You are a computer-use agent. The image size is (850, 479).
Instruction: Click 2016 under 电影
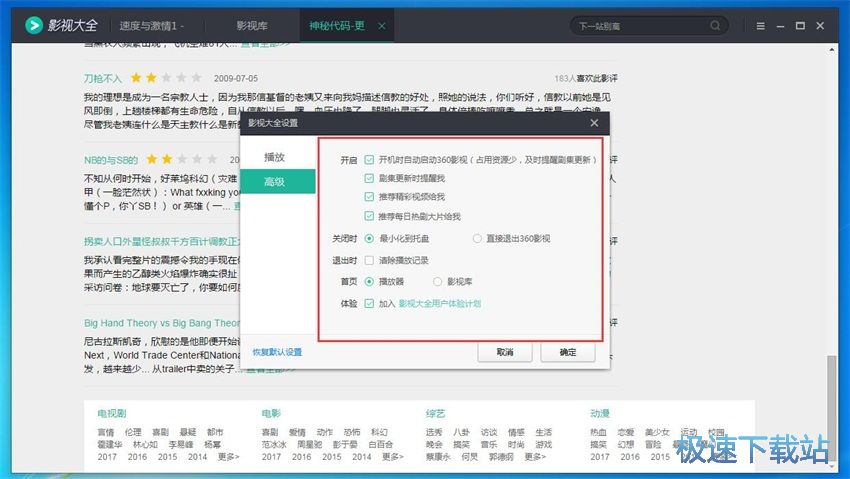301,457
